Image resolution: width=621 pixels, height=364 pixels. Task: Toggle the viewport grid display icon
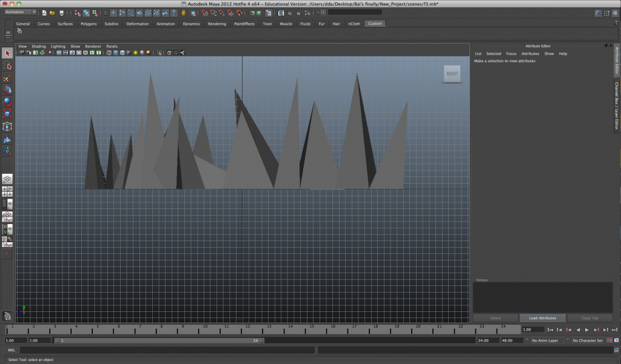click(x=59, y=53)
